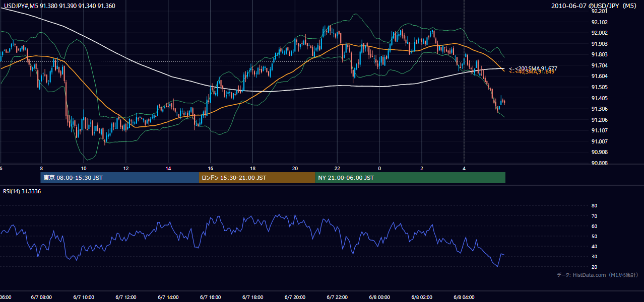Click the 91.704 price axis label

pyautogui.click(x=601, y=65)
